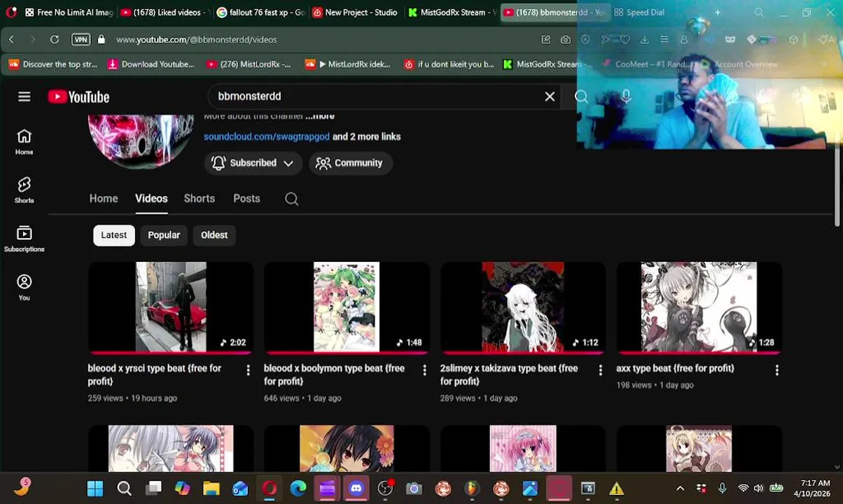Open title 'axx type beat {free for profit}'

click(675, 368)
